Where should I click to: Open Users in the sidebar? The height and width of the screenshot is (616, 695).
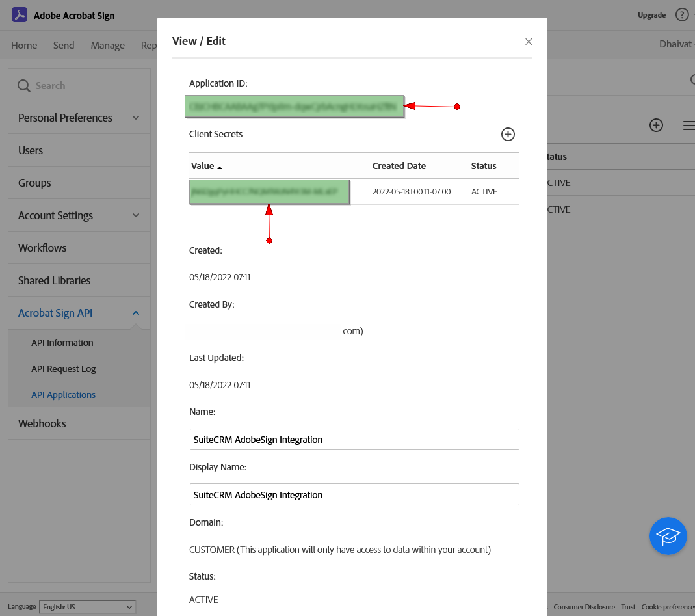(79, 150)
